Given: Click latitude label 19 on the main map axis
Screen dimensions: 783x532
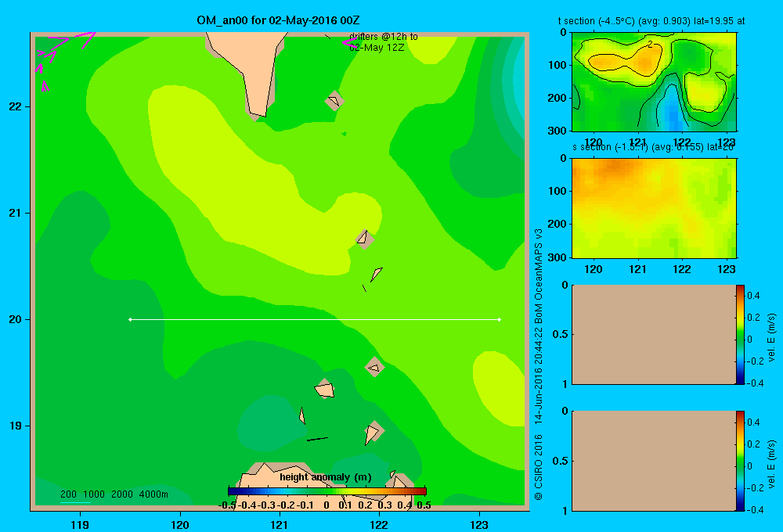Looking at the screenshot, I should click(16, 426).
